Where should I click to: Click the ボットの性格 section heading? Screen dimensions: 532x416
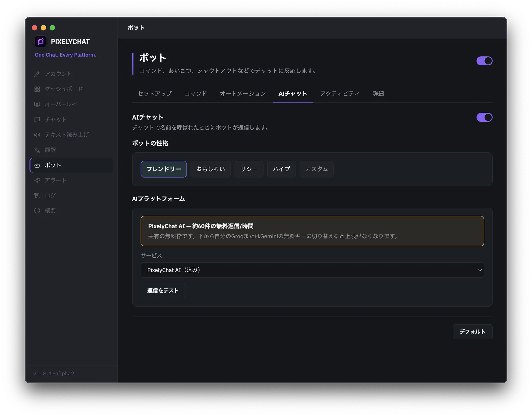150,143
